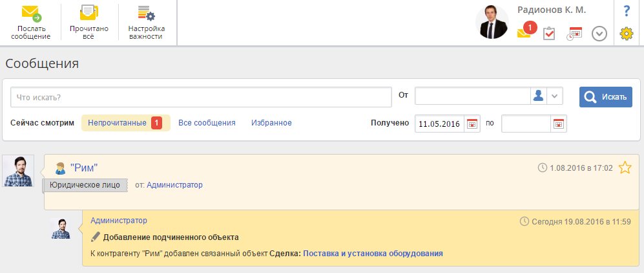Screen dimensions: 644x273
Task: Open the tasks clipboard checkmark icon
Action: pyautogui.click(x=549, y=34)
